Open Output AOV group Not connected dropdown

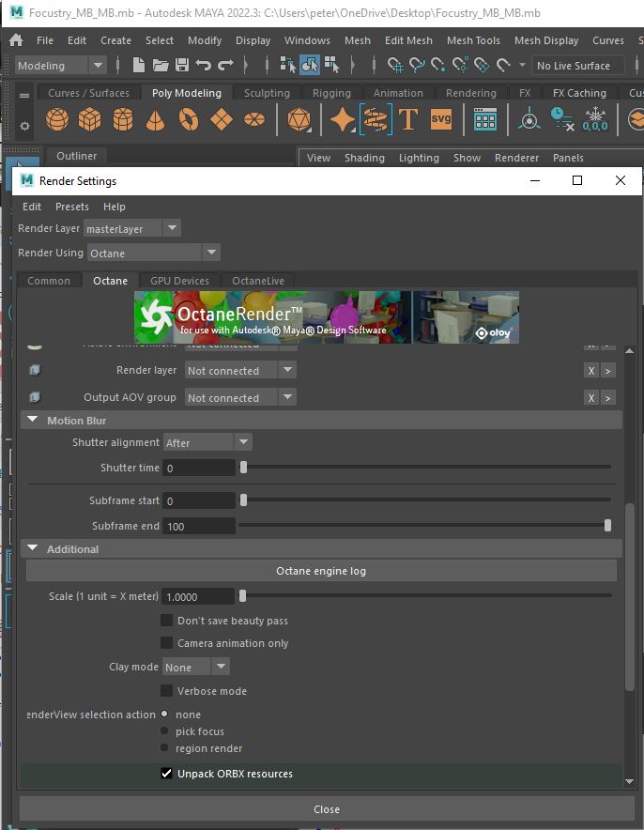[x=240, y=397]
